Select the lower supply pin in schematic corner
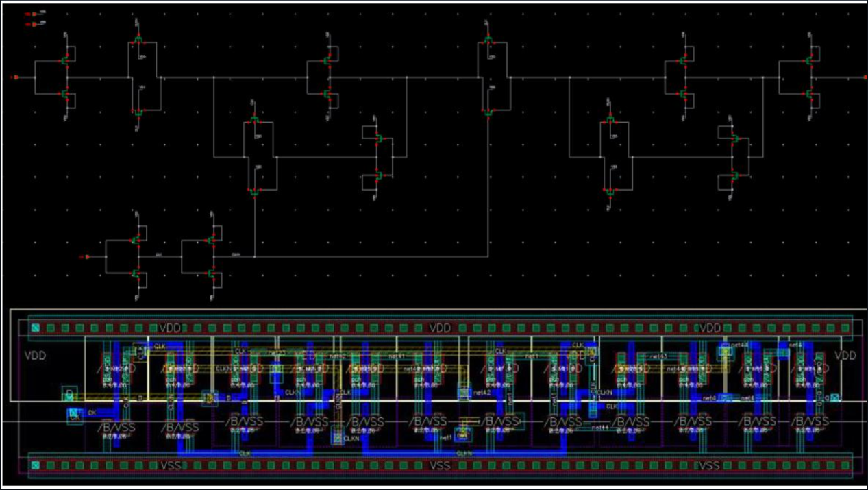 click(34, 24)
